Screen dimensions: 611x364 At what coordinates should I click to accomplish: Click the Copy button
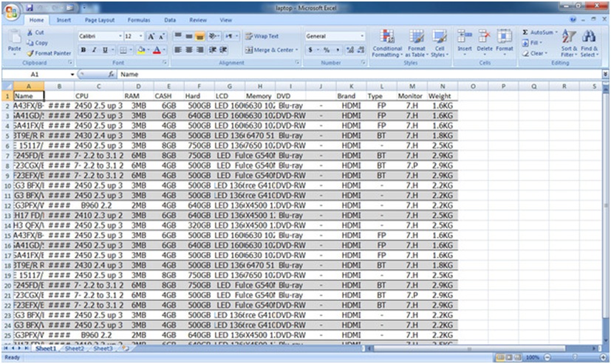point(37,43)
